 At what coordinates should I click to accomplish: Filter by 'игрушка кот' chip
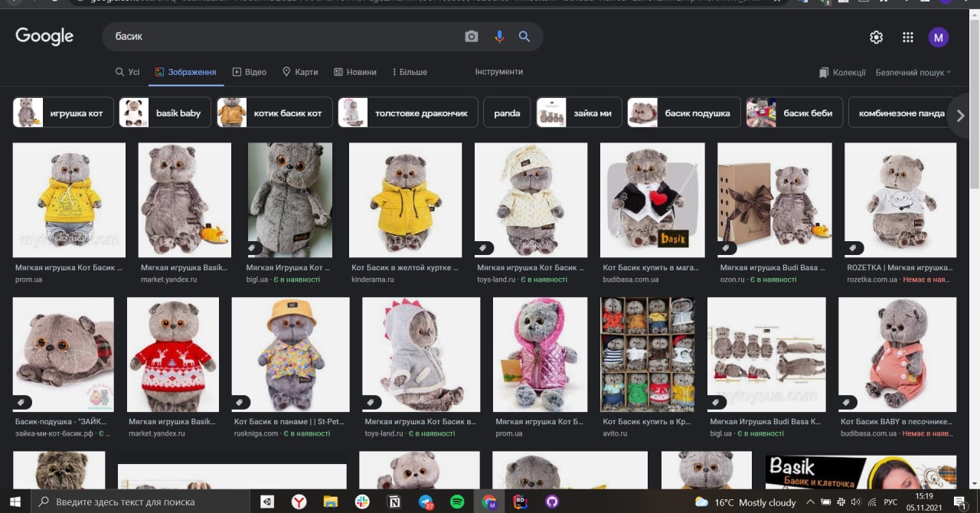point(64,113)
